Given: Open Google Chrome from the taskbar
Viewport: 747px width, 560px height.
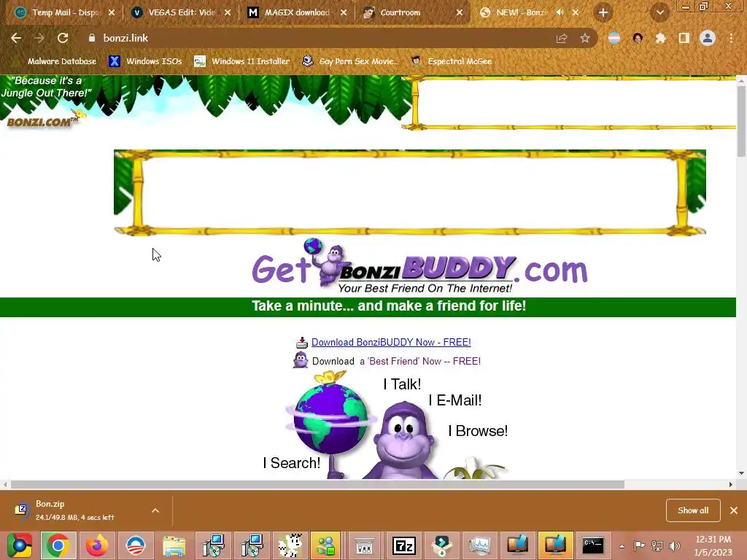Looking at the screenshot, I should (x=58, y=545).
